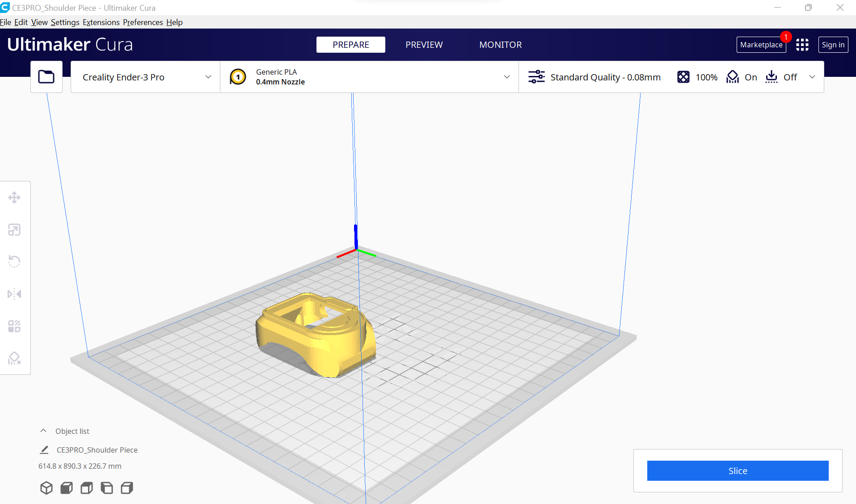This screenshot has width=856, height=504.
Task: Select the Scale tool
Action: (x=14, y=230)
